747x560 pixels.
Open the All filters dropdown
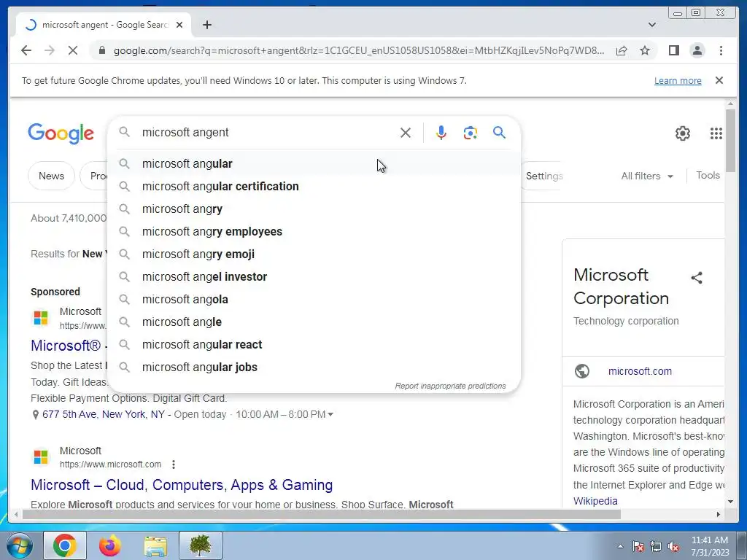(647, 176)
